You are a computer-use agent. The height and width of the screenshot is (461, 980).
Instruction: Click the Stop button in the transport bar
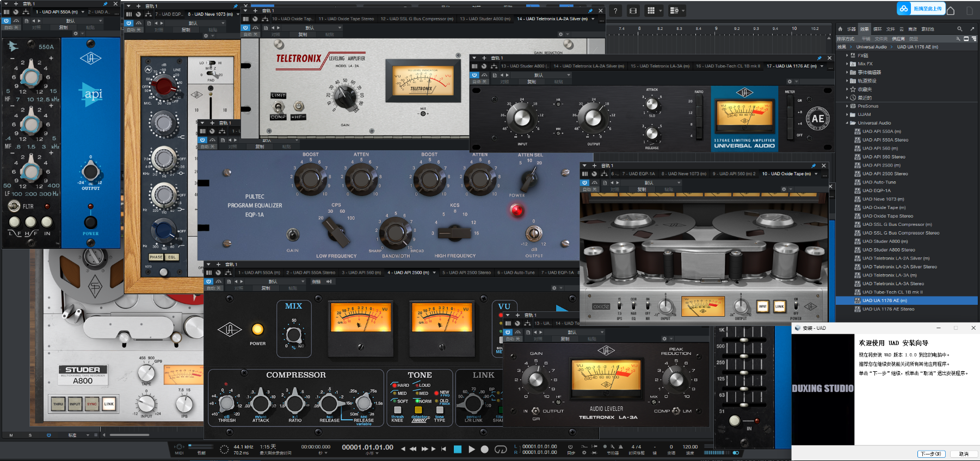click(x=458, y=449)
